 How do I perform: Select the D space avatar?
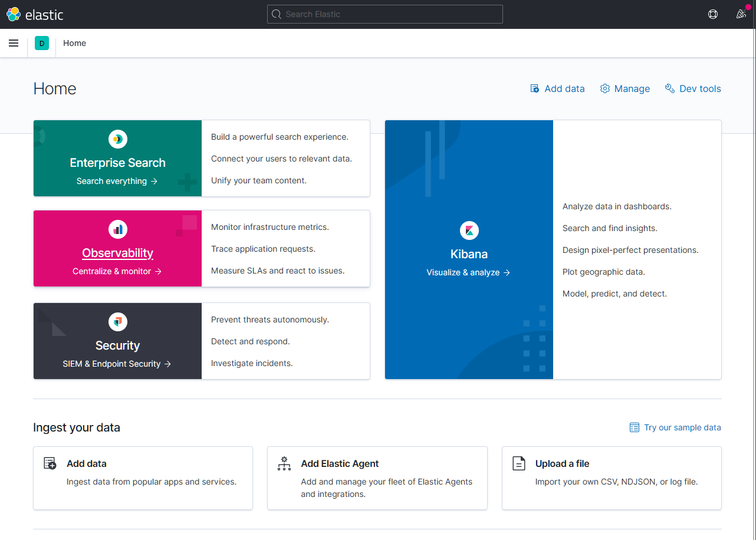[41, 42]
